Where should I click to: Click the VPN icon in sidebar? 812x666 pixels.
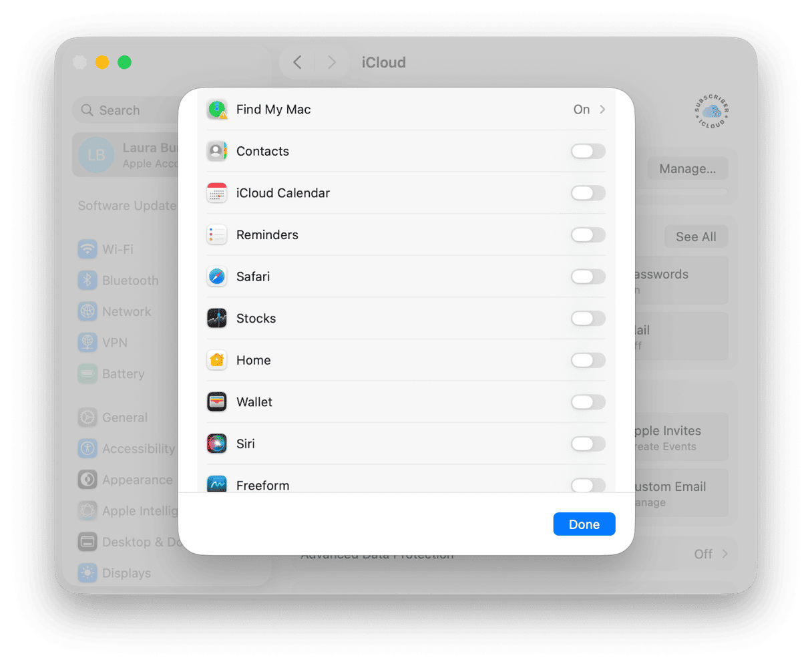tap(87, 343)
